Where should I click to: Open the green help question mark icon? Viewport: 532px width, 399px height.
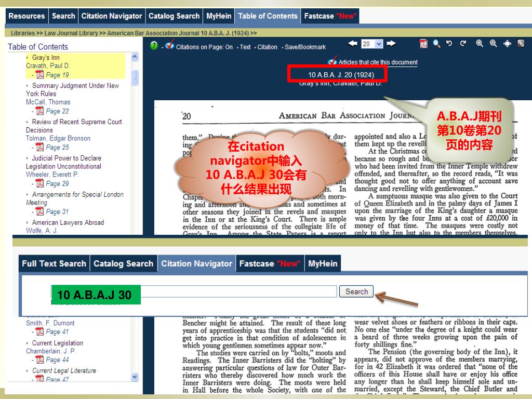tap(154, 46)
